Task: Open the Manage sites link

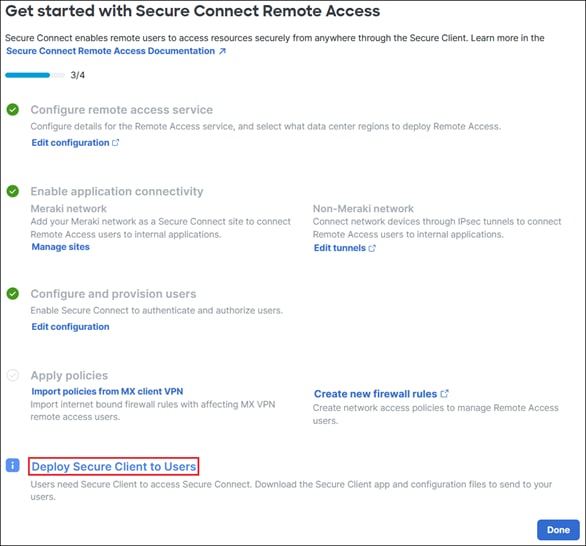Action: click(61, 247)
